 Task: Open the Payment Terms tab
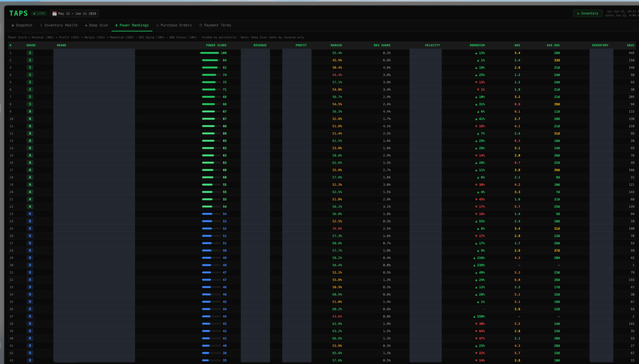coord(215,25)
